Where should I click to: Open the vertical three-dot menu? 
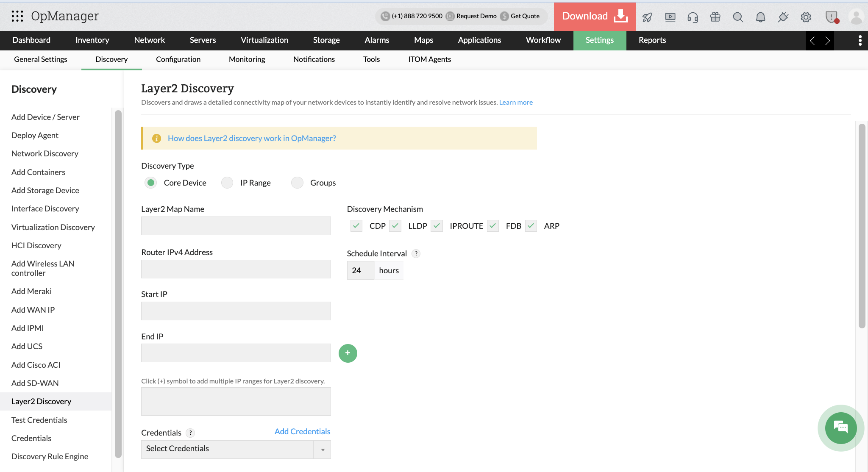pos(860,40)
